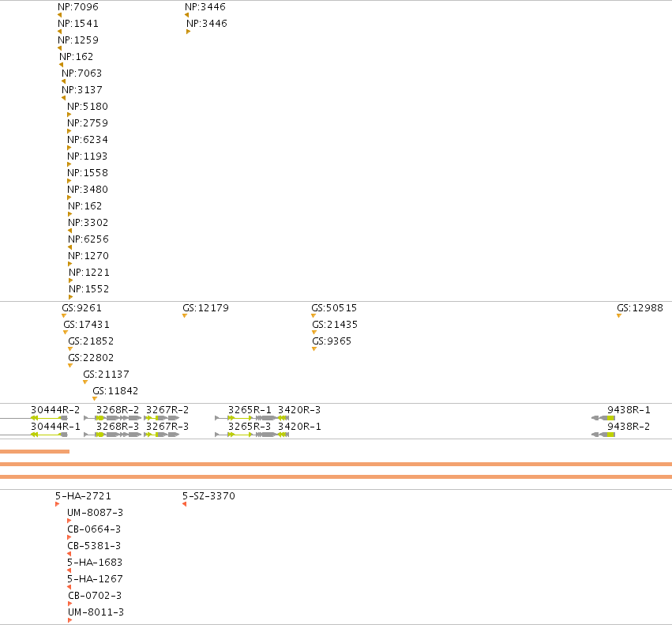Open the 3268R-2 transcript label
Image resolution: width=672 pixels, height=625 pixels.
tap(118, 410)
